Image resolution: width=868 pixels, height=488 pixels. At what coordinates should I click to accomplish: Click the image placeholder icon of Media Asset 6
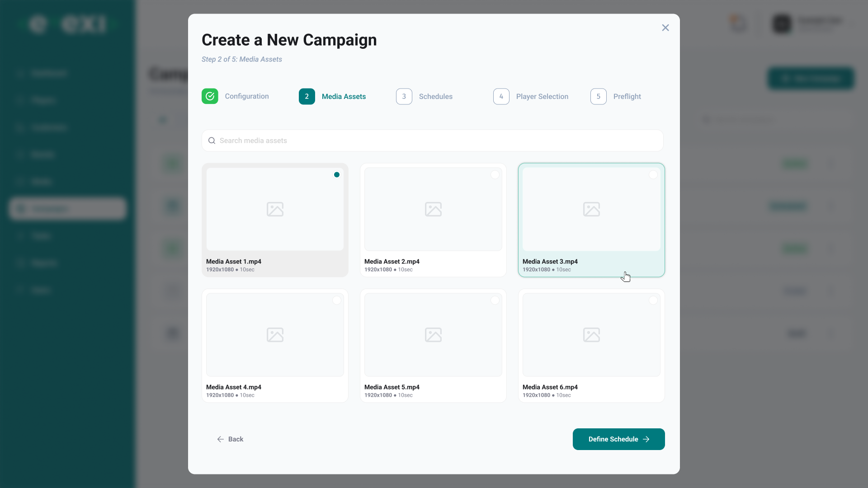591,335
